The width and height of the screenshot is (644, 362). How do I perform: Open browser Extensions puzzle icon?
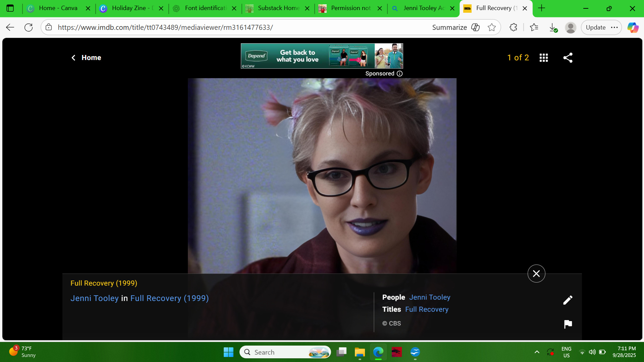[x=513, y=27]
